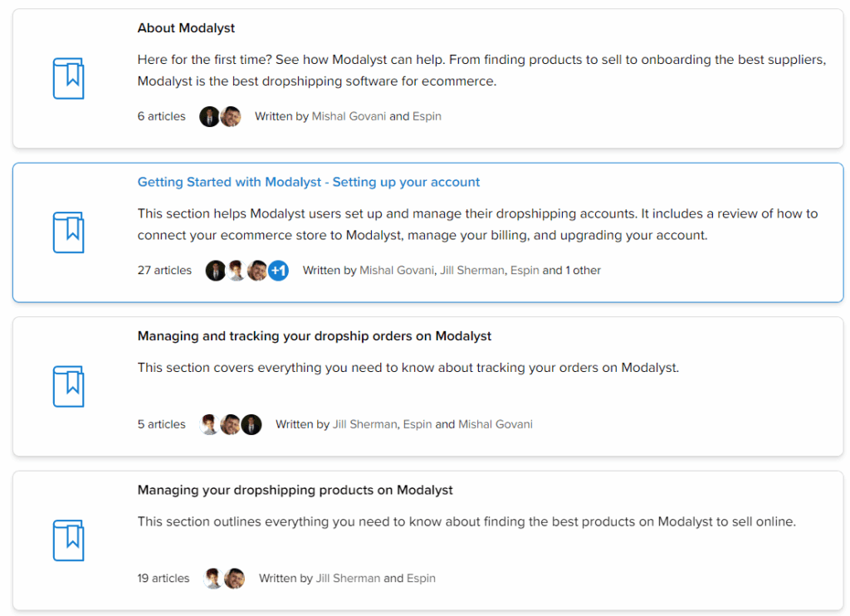Click third avatar in dropship orders card
Screen dimensions: 850x616
point(252,424)
